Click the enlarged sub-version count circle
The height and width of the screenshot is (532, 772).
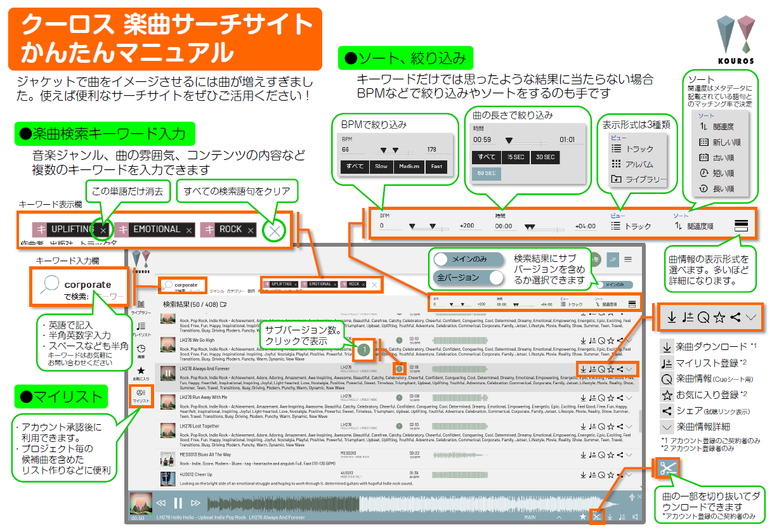(363, 349)
